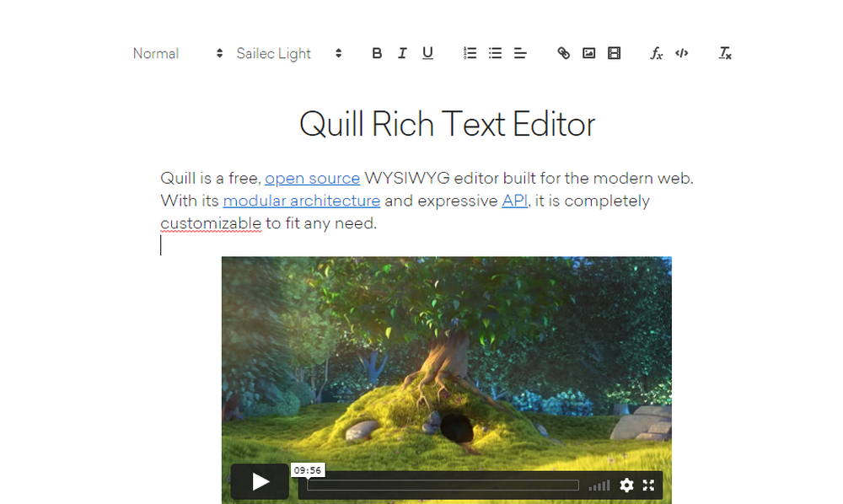Play the embedded video
Screen dimensions: 843x504
point(260,481)
